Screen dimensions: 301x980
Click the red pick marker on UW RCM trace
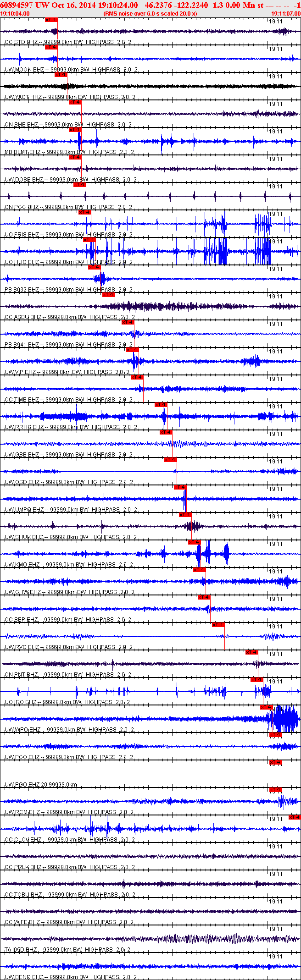click(275, 790)
